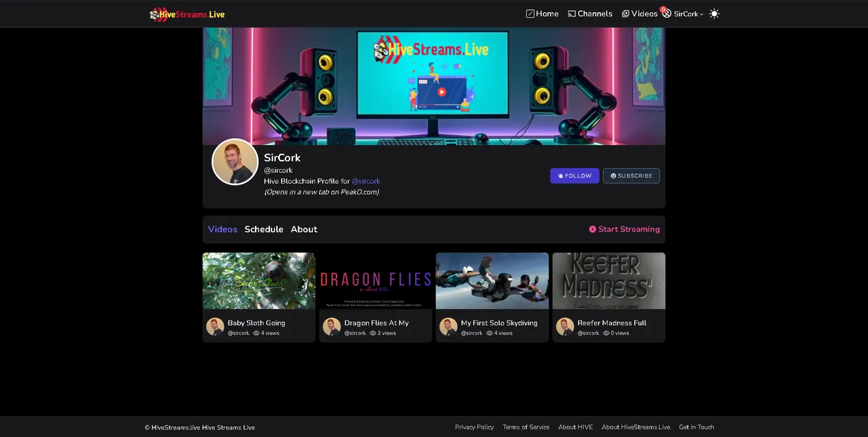Open the Channels nav link
The image size is (868, 437).
pyautogui.click(x=590, y=14)
